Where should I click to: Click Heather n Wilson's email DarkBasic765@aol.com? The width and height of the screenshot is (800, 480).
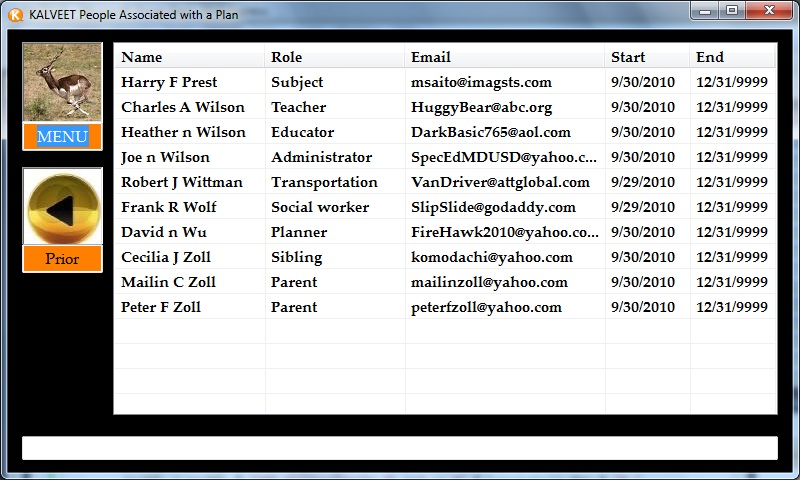click(x=490, y=132)
